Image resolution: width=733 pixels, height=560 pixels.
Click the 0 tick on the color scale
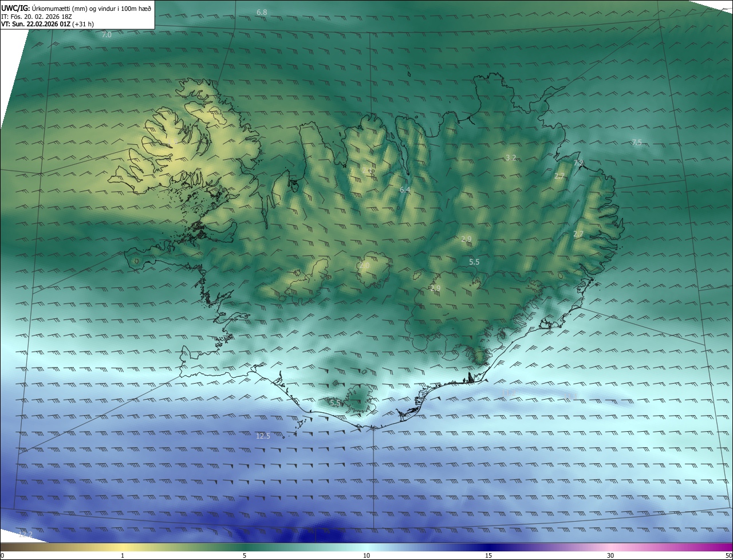[x=2, y=555]
